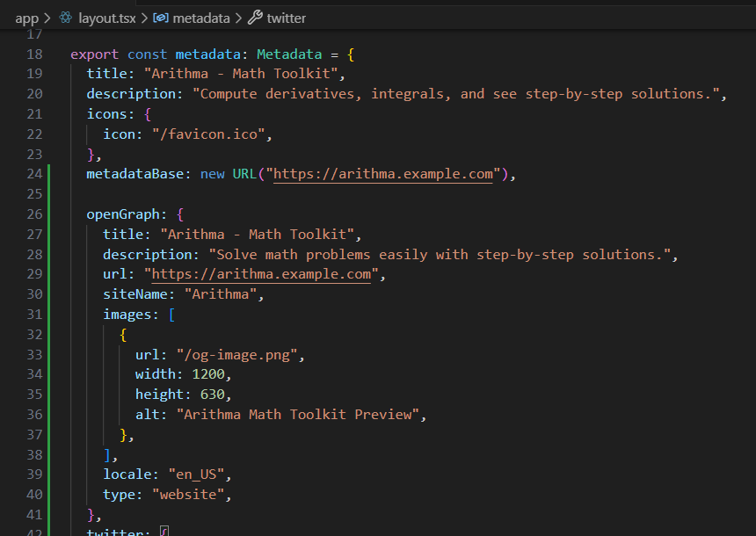Open the layout.tsx breadcrumb item
Screen dimensions: 756x536
[107, 18]
